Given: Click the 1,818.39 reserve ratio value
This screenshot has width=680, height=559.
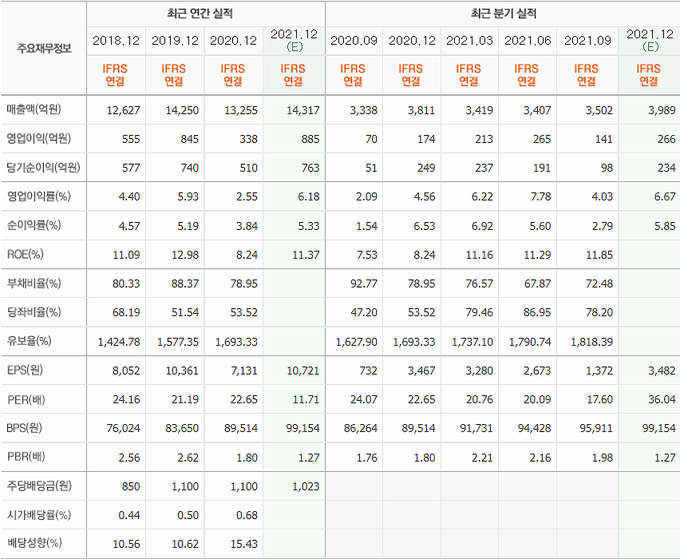Looking at the screenshot, I should [x=592, y=342].
